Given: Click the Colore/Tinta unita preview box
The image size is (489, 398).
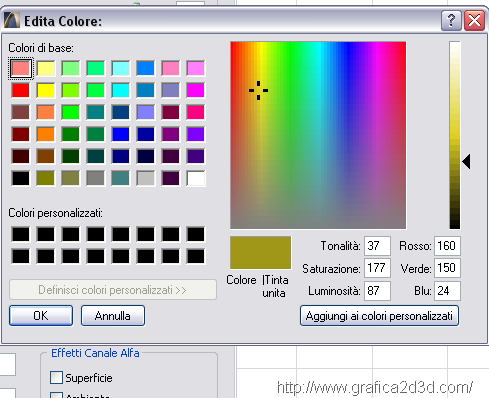Looking at the screenshot, I should 261,252.
